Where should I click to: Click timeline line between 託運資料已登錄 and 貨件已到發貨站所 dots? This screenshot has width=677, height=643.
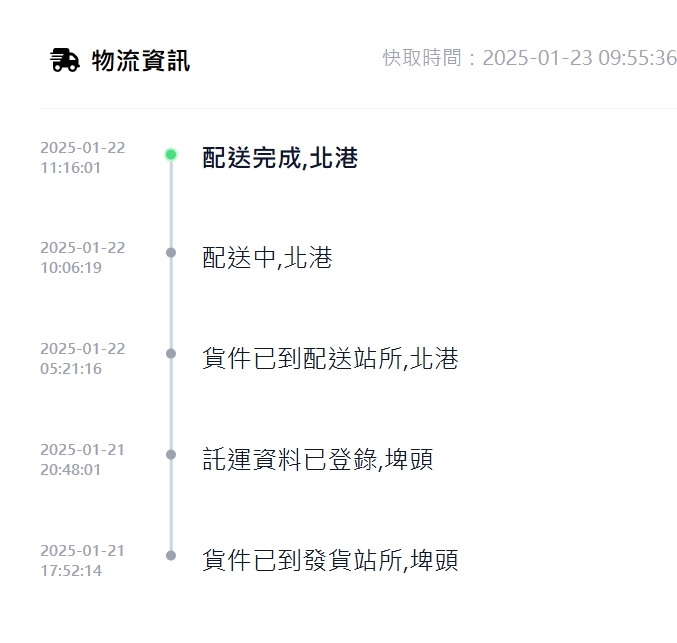171,505
